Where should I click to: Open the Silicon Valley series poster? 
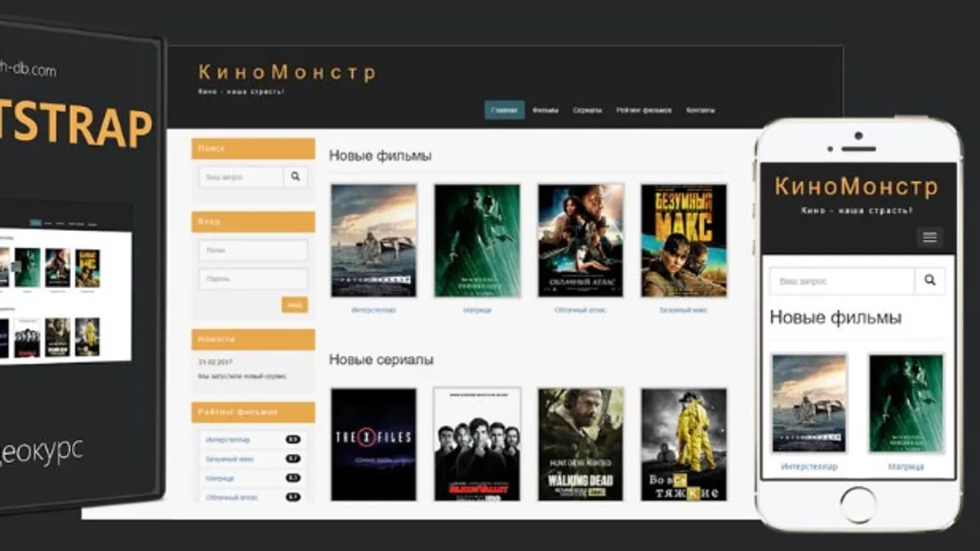[x=477, y=444]
